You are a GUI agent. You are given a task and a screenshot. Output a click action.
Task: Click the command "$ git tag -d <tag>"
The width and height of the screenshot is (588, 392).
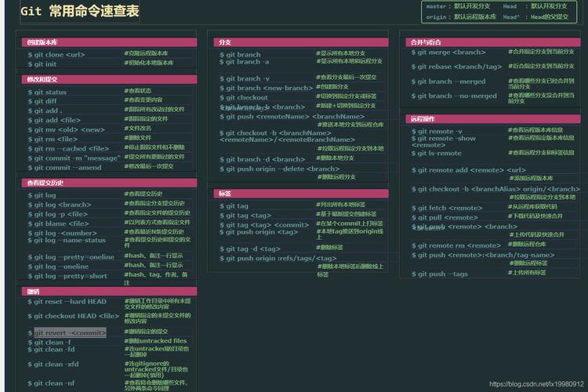coord(250,249)
